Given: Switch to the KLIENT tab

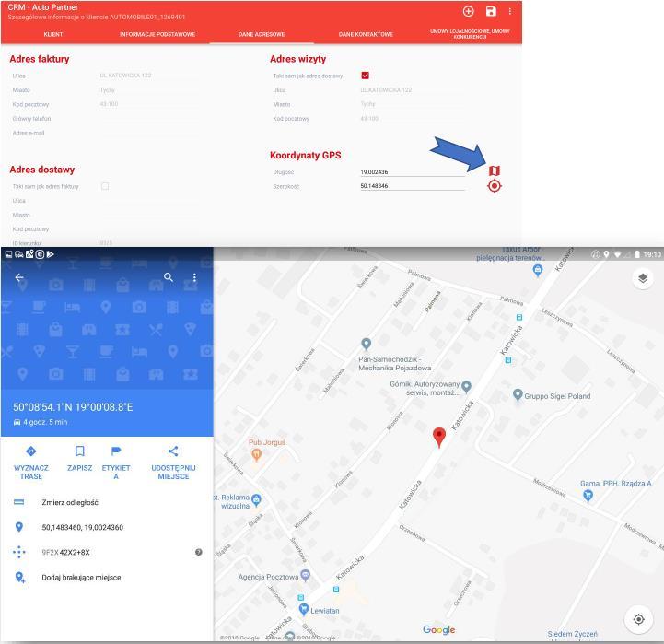Looking at the screenshot, I should click(x=52, y=34).
